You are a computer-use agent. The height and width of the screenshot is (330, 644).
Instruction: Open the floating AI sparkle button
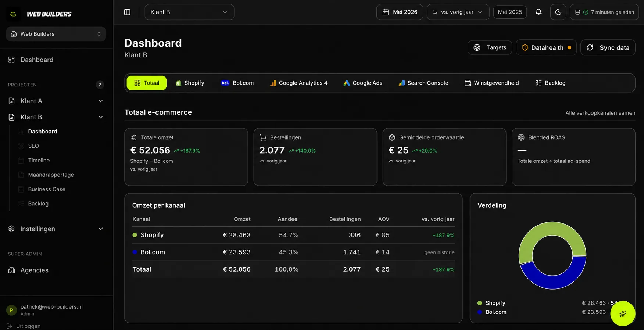(x=623, y=313)
